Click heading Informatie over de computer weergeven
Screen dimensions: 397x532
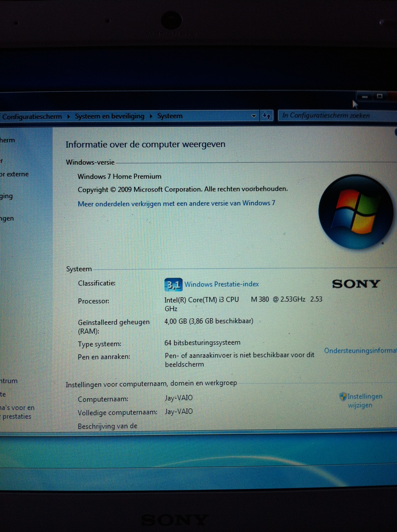[145, 144]
